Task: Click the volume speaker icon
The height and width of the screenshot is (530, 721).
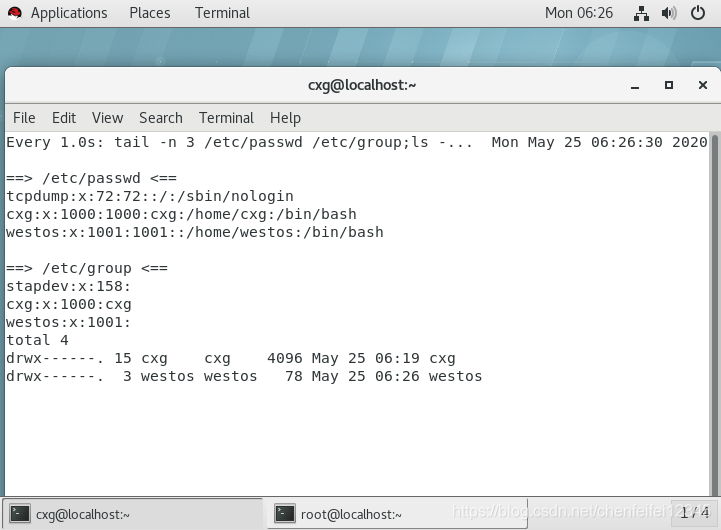Action: [669, 13]
